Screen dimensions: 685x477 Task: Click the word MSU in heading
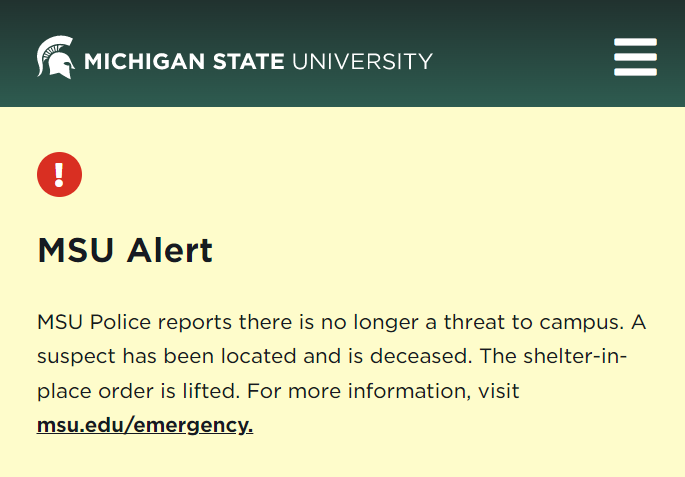76,250
